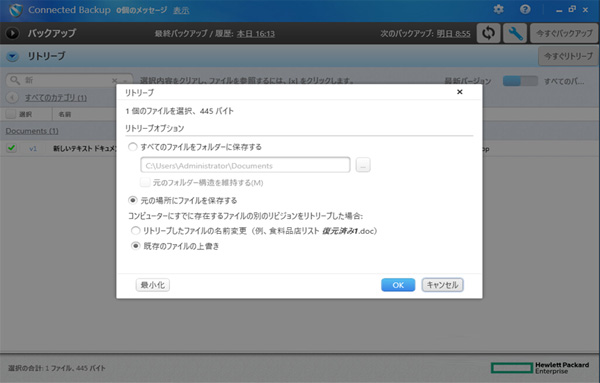Select すべてのファイルをフォルダーに保存する radio button

click(x=132, y=147)
